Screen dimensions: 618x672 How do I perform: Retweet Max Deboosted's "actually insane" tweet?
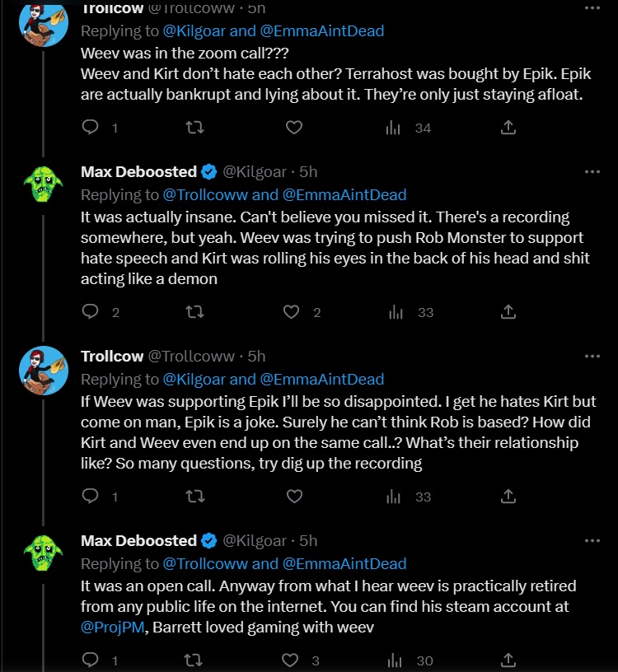click(x=195, y=312)
